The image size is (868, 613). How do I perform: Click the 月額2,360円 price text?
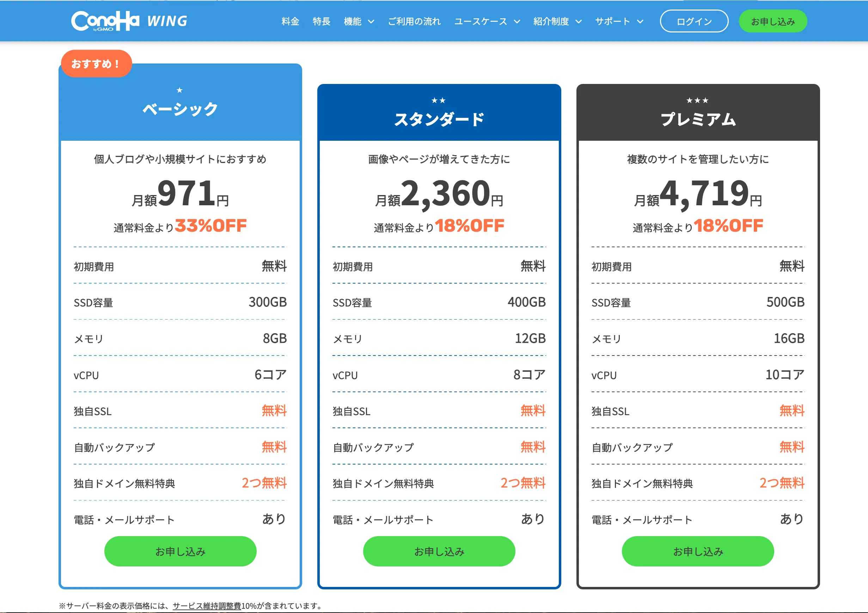click(439, 194)
